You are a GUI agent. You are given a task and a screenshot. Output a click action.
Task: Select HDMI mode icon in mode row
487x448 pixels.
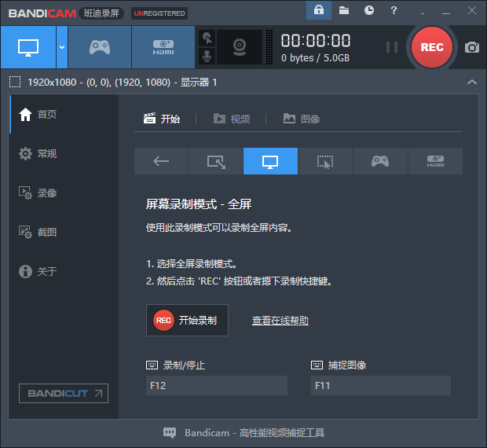pos(435,161)
